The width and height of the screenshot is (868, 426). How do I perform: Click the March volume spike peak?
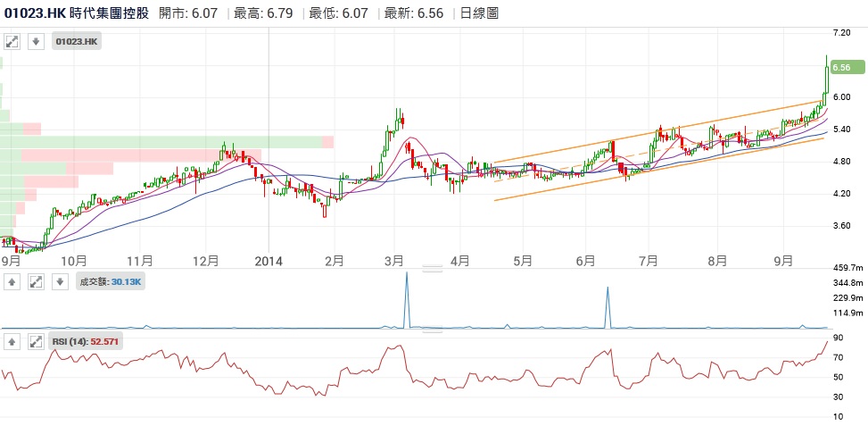407,273
